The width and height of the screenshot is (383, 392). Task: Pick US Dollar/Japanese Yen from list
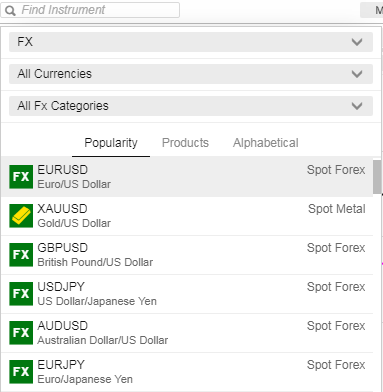(187, 294)
